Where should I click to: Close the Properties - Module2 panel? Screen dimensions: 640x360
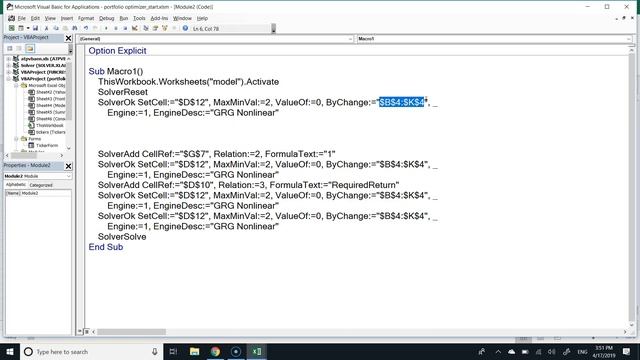[68, 166]
